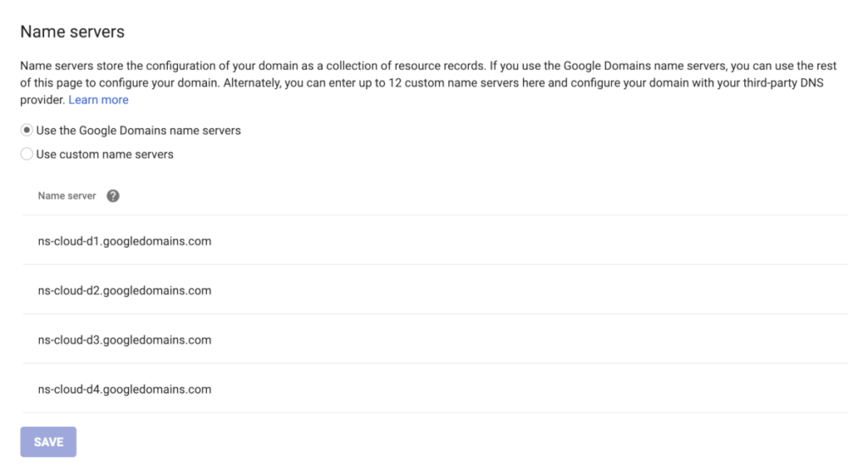This screenshot has width=868, height=476.
Task: Select Use custom name servers option
Action: point(26,154)
